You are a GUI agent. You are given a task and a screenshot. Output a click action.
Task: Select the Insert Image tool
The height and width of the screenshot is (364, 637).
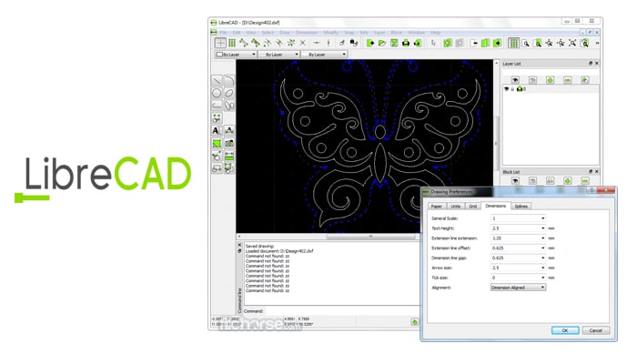pyautogui.click(x=229, y=144)
